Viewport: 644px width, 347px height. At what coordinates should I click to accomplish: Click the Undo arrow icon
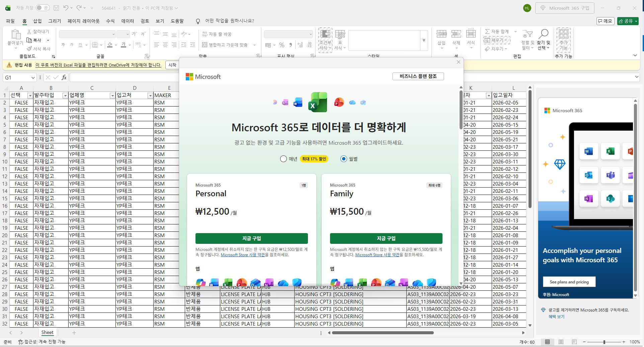66,8
